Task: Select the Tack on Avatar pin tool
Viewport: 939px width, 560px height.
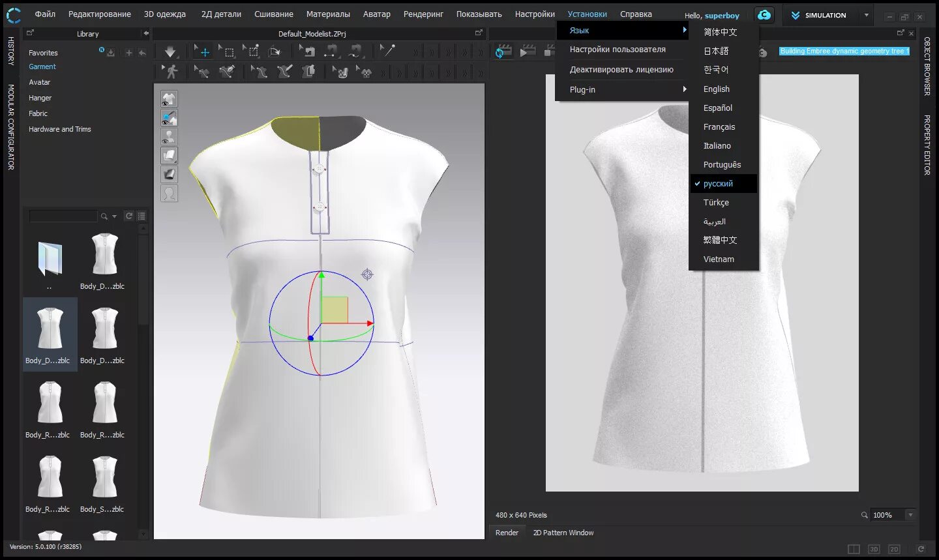Action: pyautogui.click(x=388, y=52)
